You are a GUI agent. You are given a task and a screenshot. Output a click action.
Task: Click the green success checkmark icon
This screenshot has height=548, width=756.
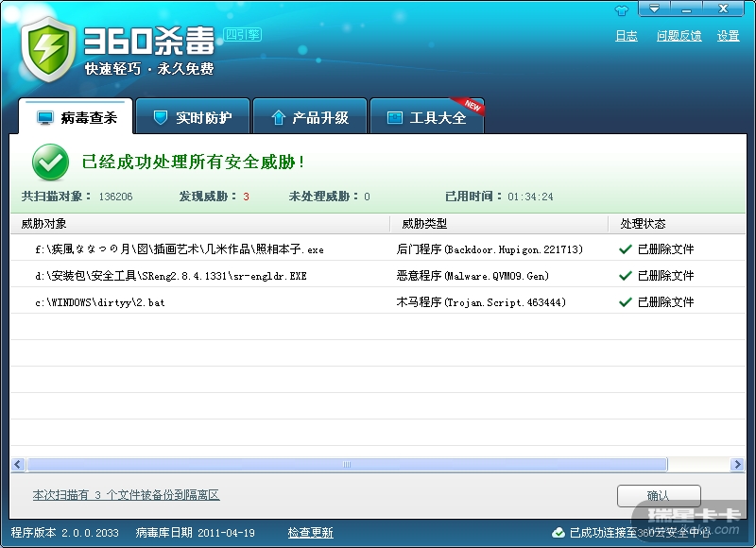pos(50,162)
